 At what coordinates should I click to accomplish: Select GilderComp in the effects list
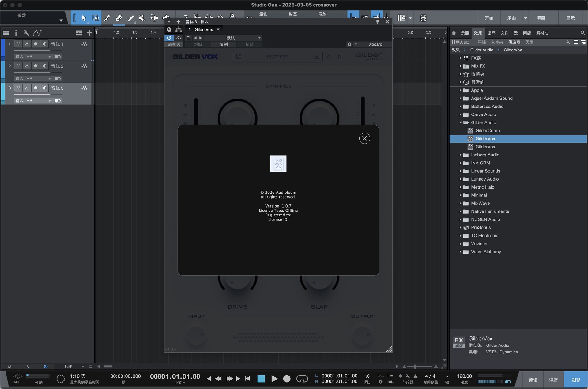(488, 131)
